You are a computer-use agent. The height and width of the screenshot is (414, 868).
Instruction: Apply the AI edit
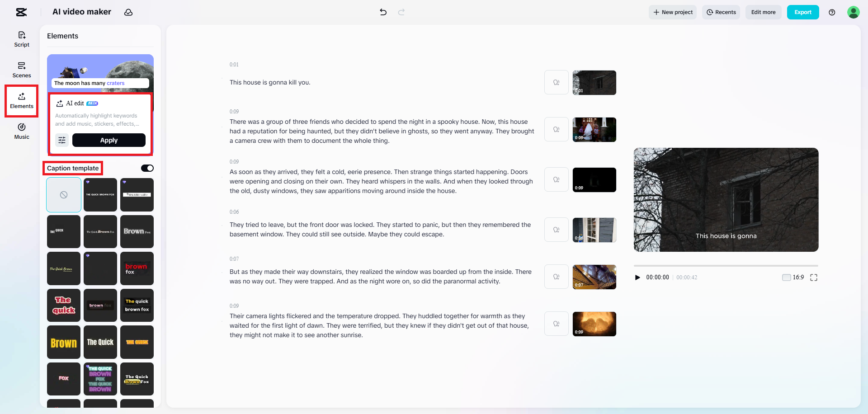point(108,140)
